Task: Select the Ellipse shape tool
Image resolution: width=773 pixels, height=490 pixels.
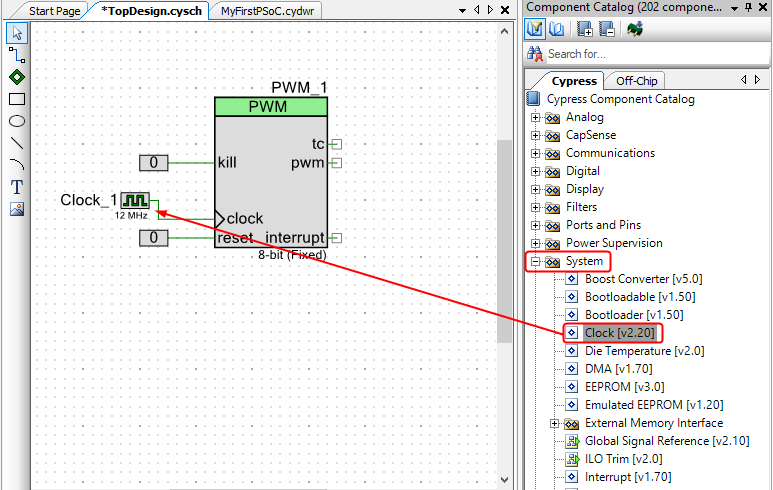Action: [x=17, y=120]
